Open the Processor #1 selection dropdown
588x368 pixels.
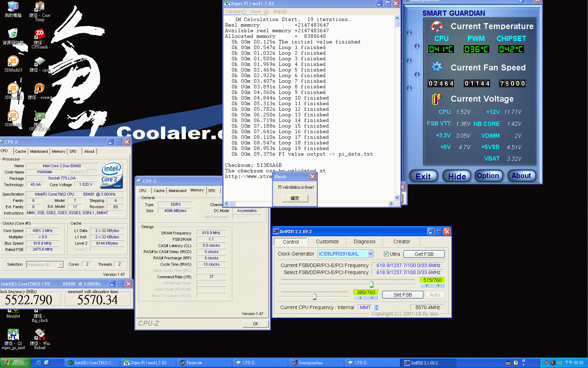61,264
